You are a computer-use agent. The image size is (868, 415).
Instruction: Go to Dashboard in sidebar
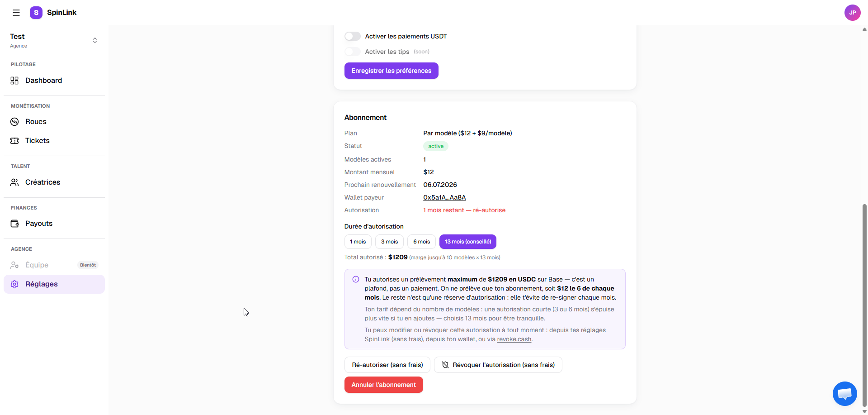coord(54,81)
